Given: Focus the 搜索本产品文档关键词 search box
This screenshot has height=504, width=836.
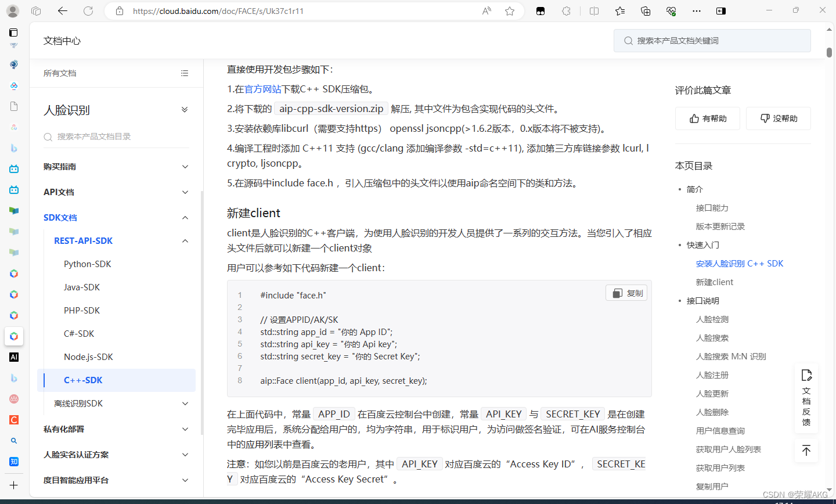Looking at the screenshot, I should (x=712, y=41).
